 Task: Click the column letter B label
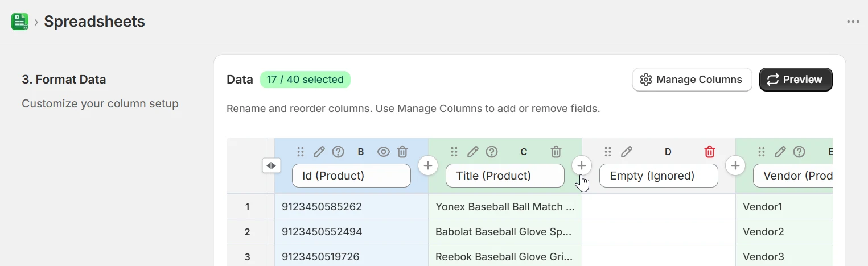click(x=361, y=152)
